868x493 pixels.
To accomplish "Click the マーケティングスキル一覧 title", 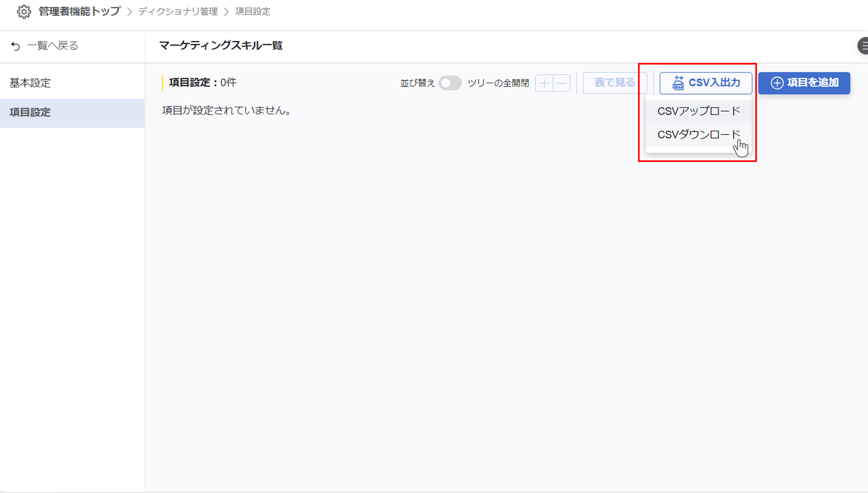I will point(221,45).
